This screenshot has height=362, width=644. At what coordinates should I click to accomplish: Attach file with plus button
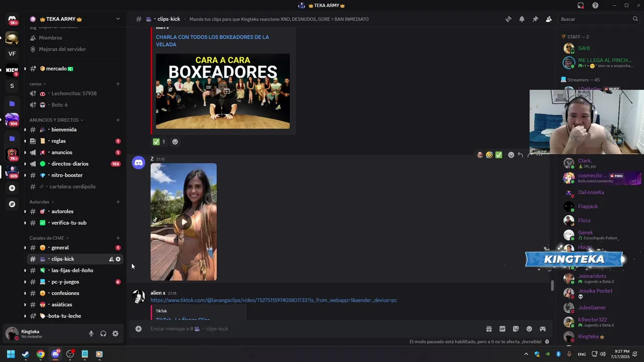(x=138, y=329)
